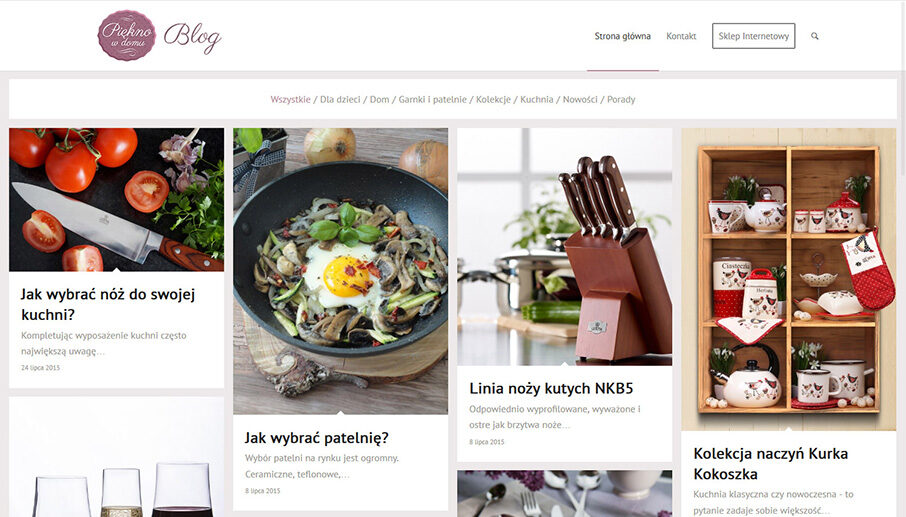Filter posts by Kuchnia

coord(536,99)
